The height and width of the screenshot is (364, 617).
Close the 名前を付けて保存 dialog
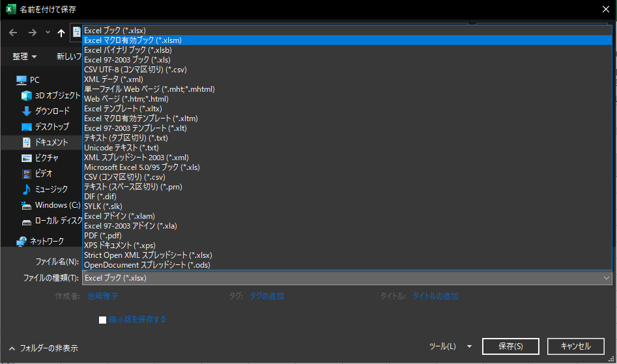point(606,9)
